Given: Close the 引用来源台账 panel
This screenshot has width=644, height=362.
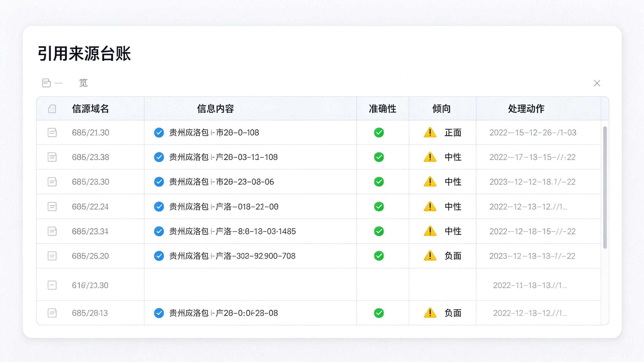Looking at the screenshot, I should point(597,83).
